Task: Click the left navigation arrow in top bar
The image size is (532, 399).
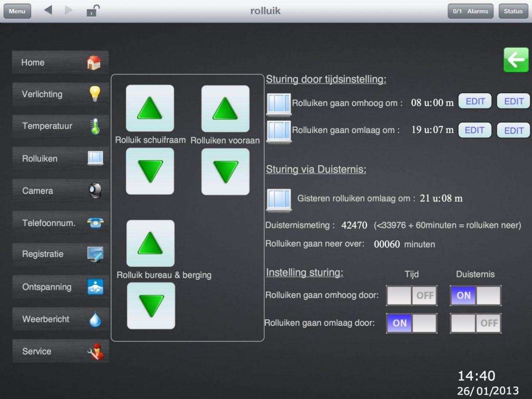Action: tap(48, 11)
